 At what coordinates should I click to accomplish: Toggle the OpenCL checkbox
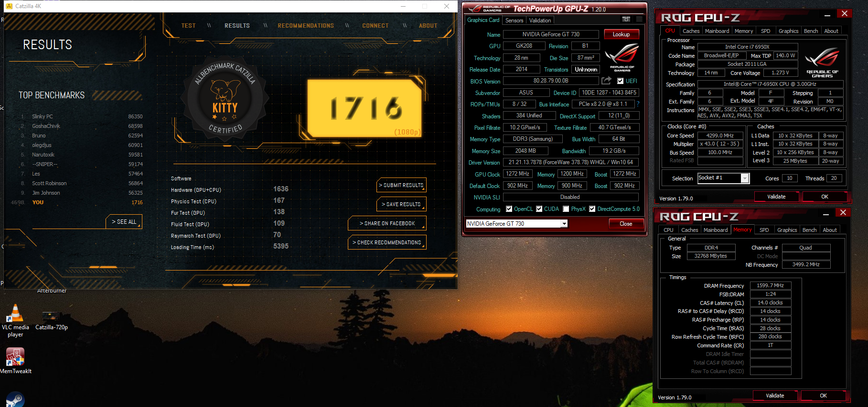509,209
